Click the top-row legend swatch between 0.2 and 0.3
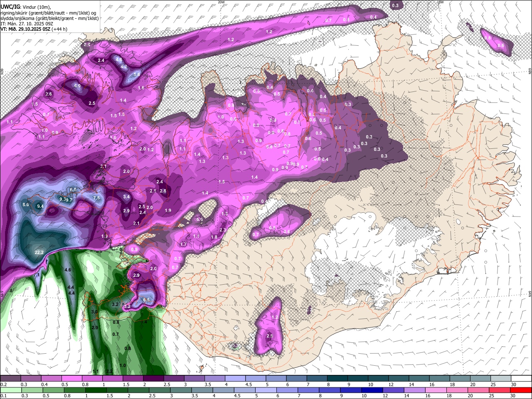Screen dimensions: 532x399 point(10,379)
